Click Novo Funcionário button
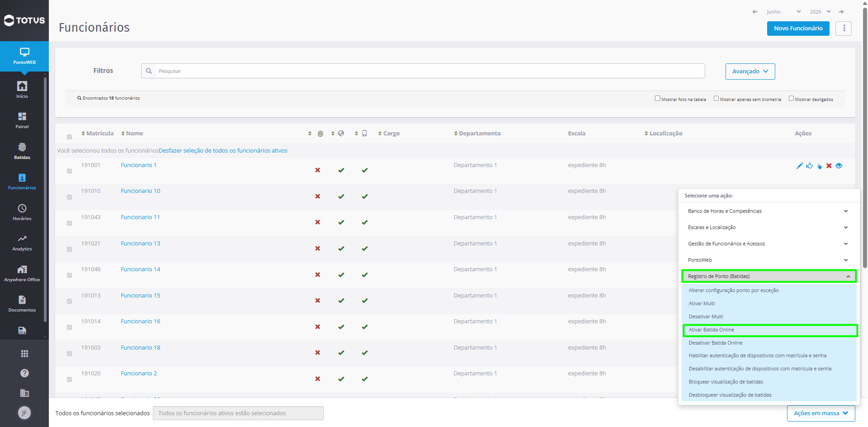This screenshot has height=427, width=868. pyautogui.click(x=798, y=28)
